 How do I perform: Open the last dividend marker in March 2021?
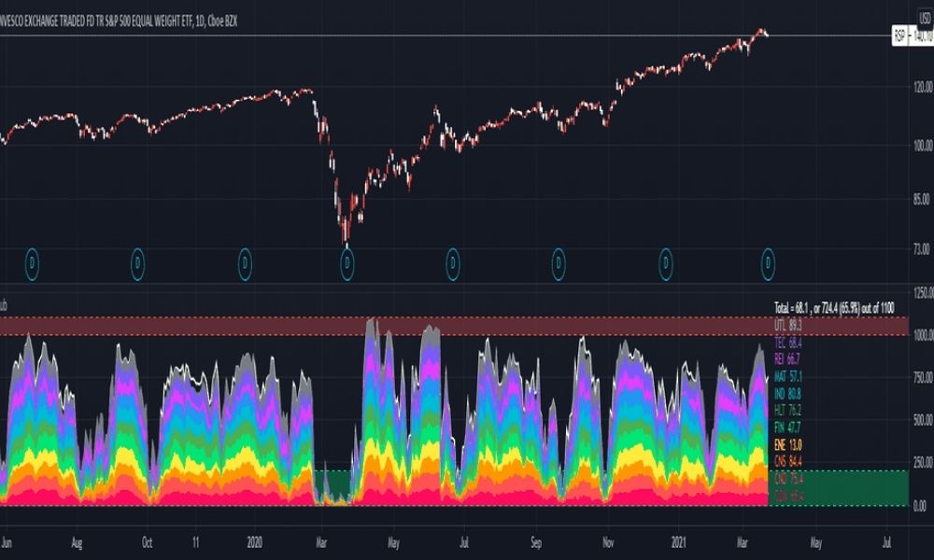(x=768, y=263)
